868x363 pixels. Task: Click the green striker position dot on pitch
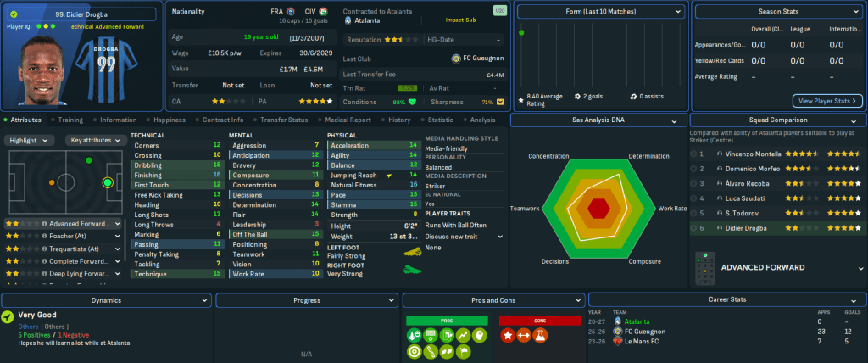[107, 181]
